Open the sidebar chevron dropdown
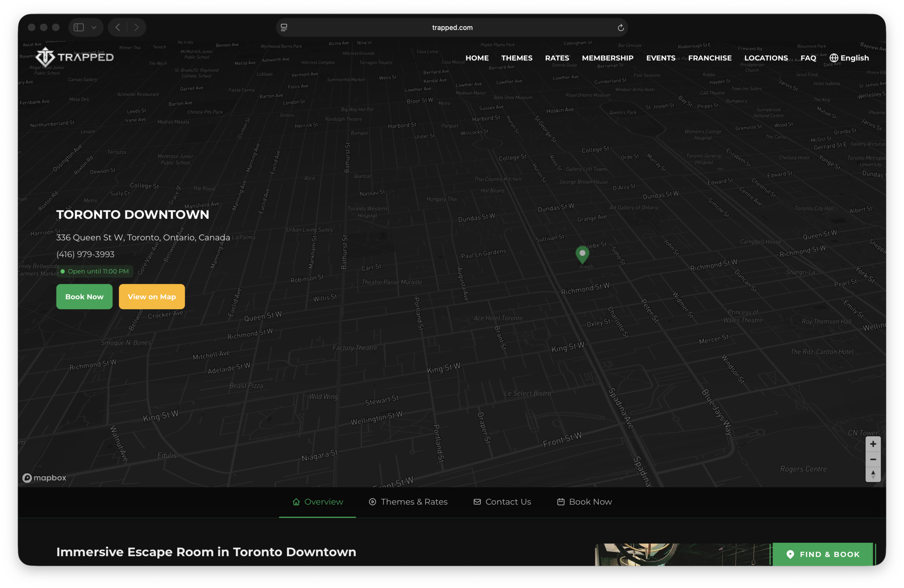The height and width of the screenshot is (588, 904). (x=94, y=27)
